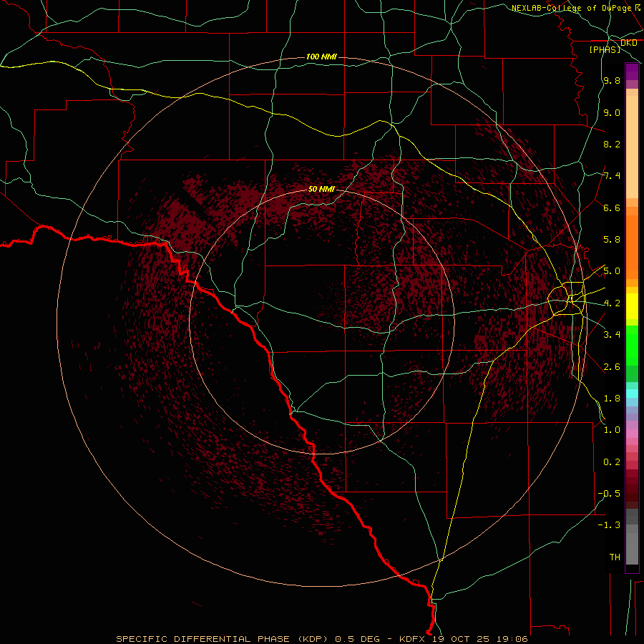The image size is (644, 644).
Task: Click the dark maroon legend segment
Action: pos(632,493)
